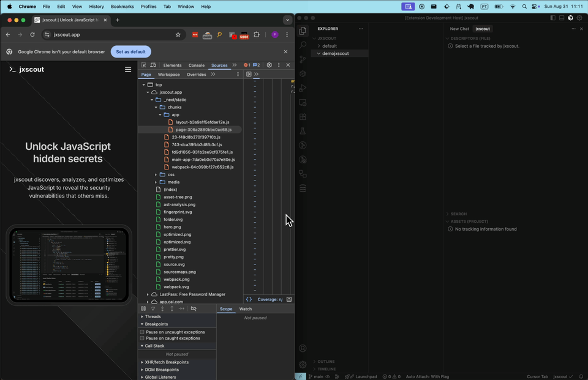Reload the jxscout.app page
Viewport: 588px width, 380px height.
32,34
